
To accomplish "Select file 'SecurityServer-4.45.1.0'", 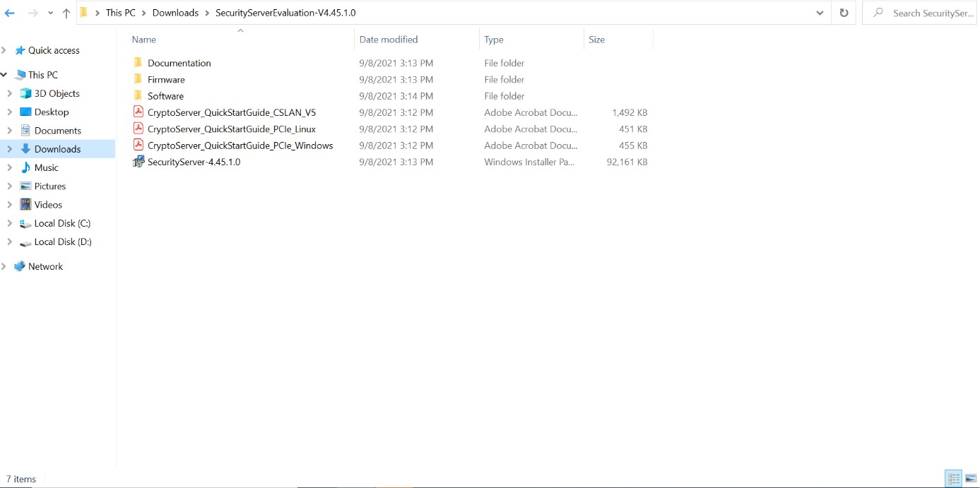I will click(194, 162).
